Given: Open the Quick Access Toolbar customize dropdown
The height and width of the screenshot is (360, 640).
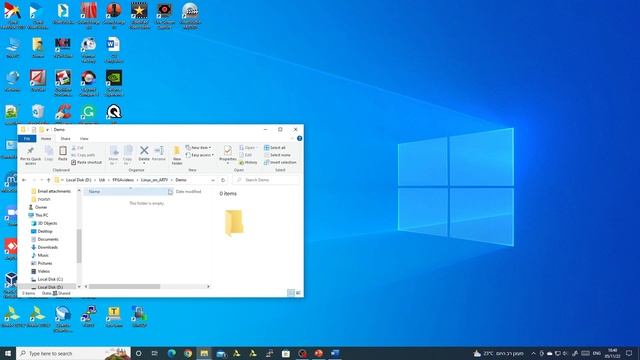Looking at the screenshot, I should pos(48,129).
